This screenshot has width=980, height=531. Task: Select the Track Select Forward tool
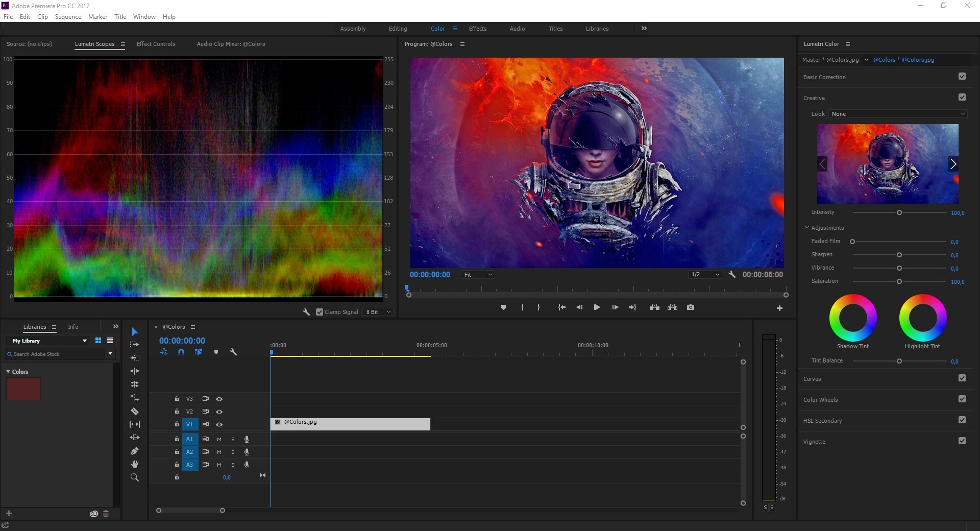(x=135, y=345)
